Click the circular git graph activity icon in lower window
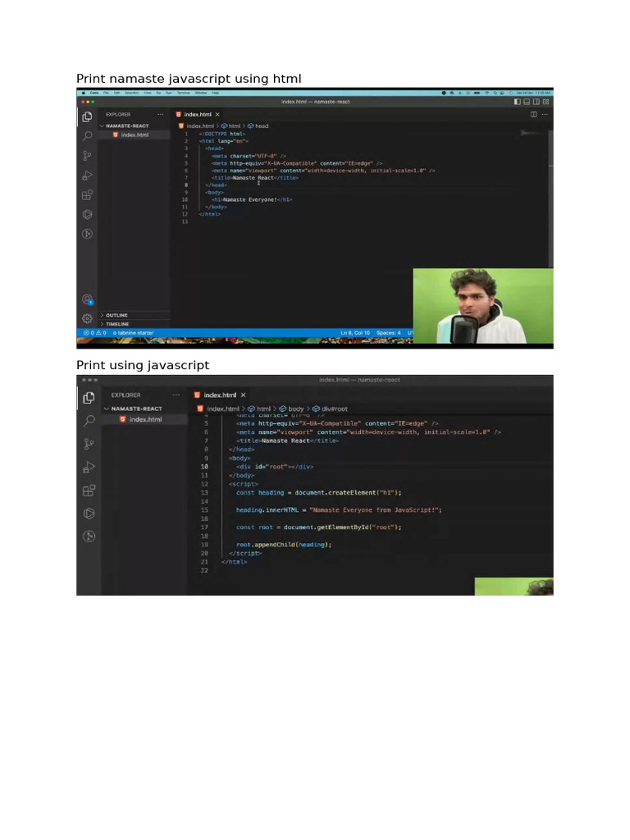The height and width of the screenshot is (840, 630). pos(89,536)
